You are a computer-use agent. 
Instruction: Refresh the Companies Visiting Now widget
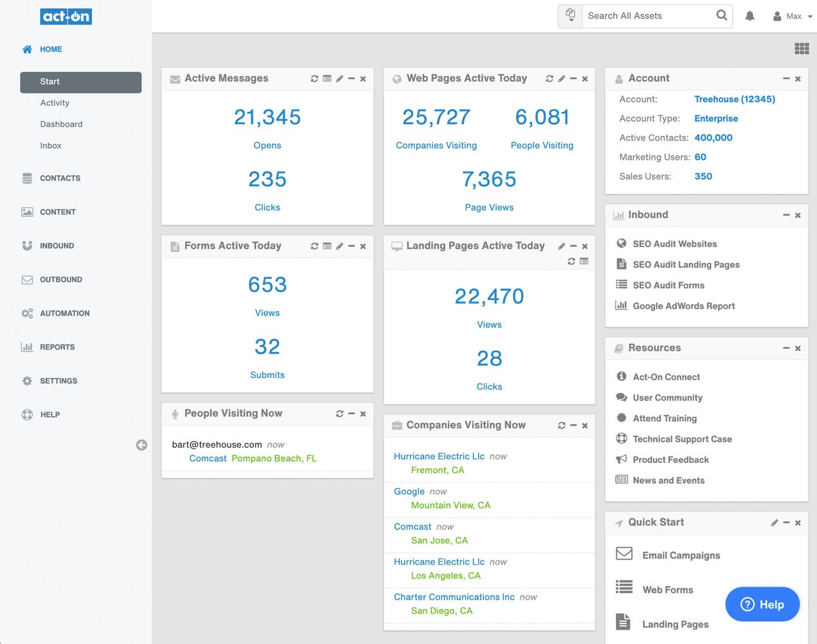coord(561,426)
